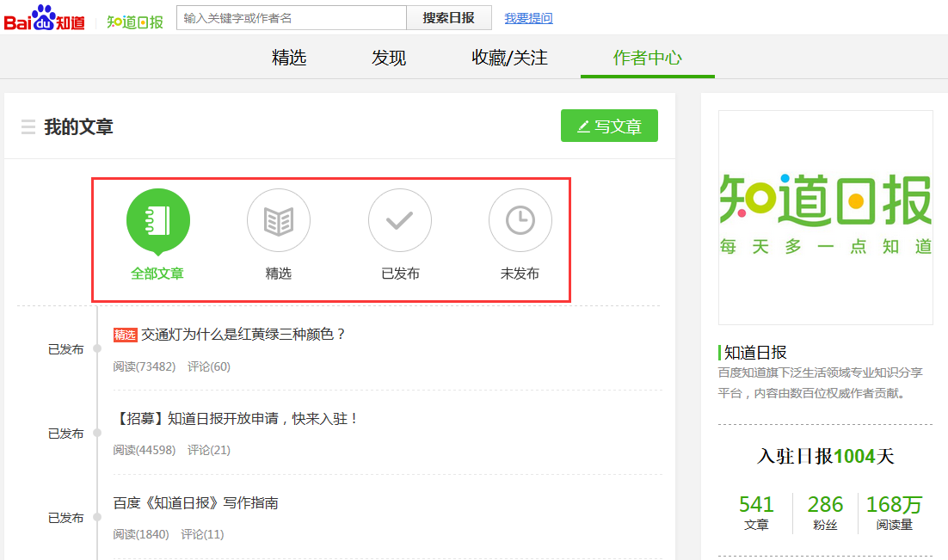Click the list icon beside 我的文章
This screenshot has height=560, width=948.
(x=28, y=127)
